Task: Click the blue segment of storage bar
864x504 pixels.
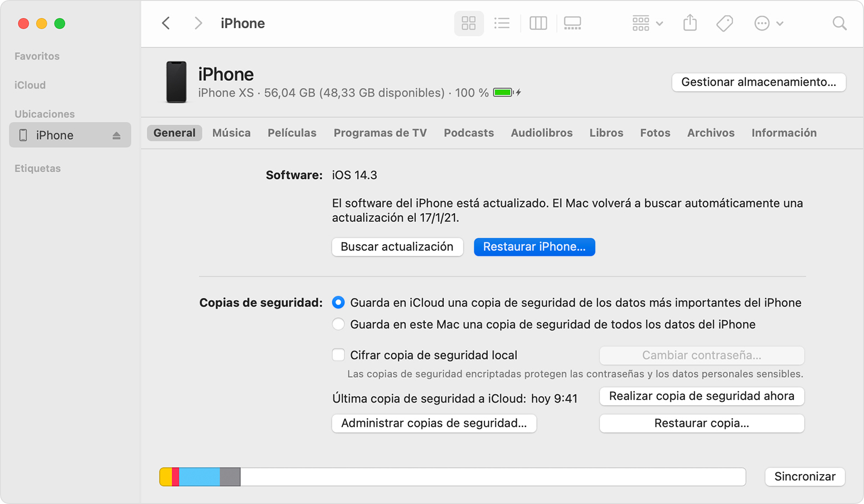Action: [199, 477]
